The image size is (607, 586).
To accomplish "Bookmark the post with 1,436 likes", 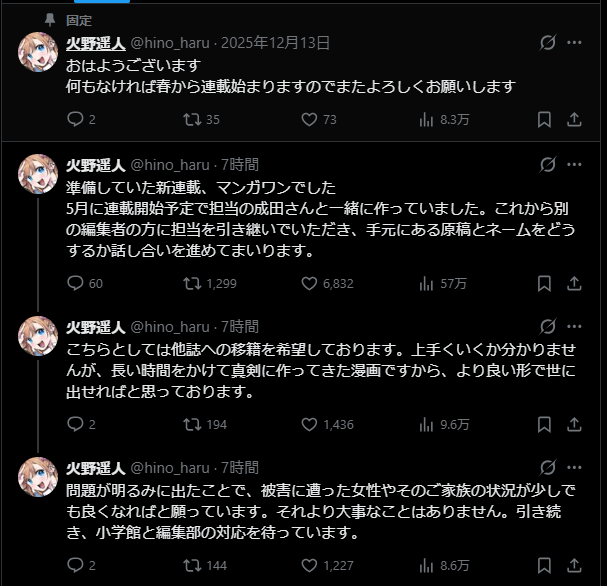I will tap(544, 424).
